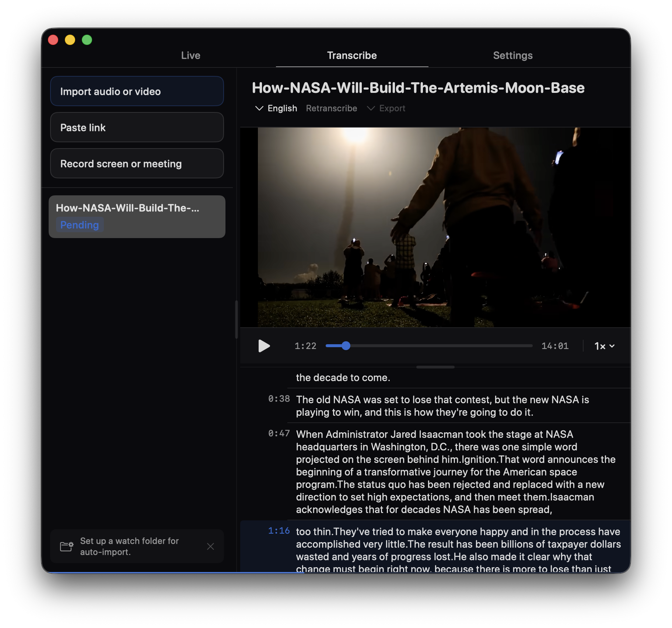Click the 14:01 total duration label
Viewport: 672px width, 628px height.
pyautogui.click(x=555, y=346)
